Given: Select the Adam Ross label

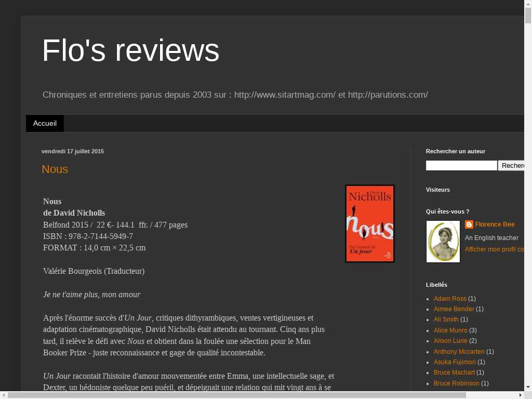Looking at the screenshot, I should click(450, 299).
